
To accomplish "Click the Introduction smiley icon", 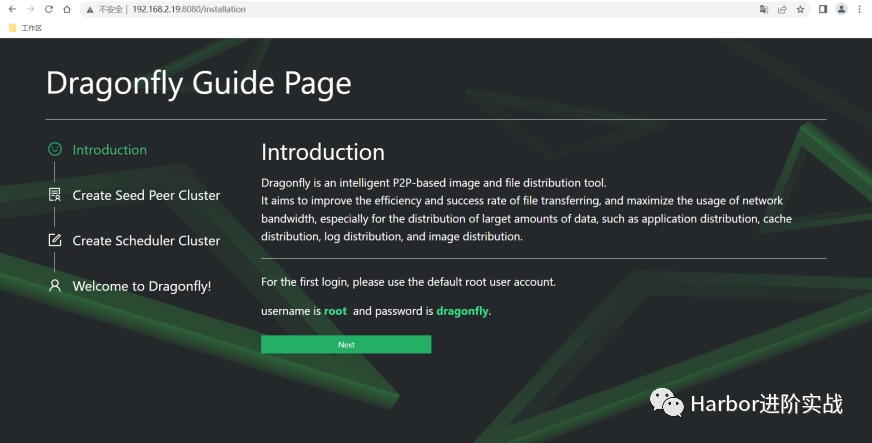I will tap(54, 149).
